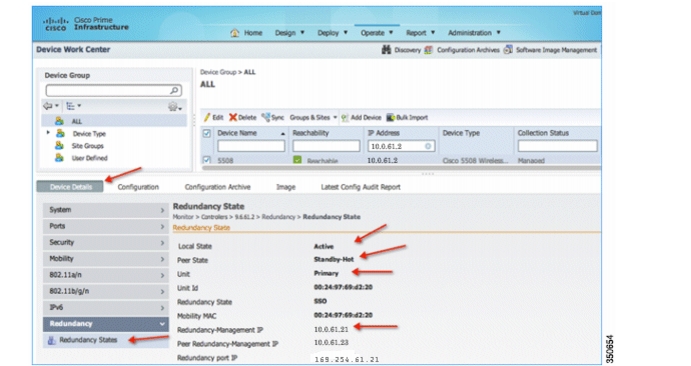The width and height of the screenshot is (691, 366).
Task: Click the Device Type column header
Action: tap(461, 133)
